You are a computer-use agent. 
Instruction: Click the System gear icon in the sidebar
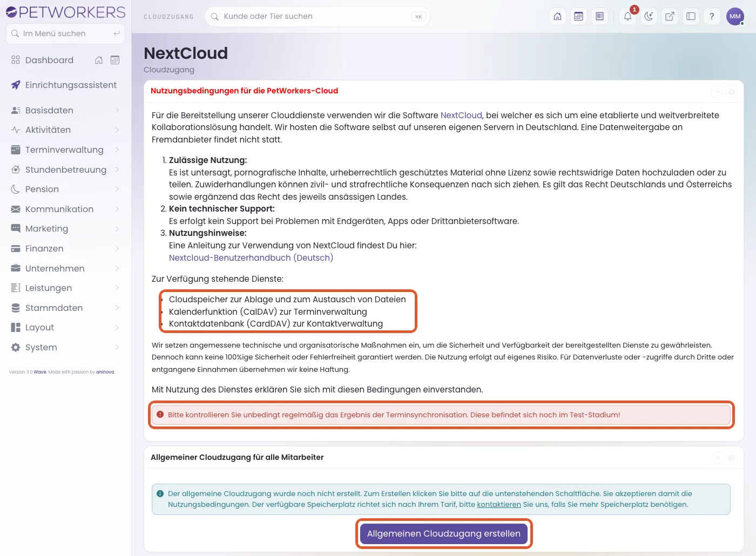(x=16, y=347)
